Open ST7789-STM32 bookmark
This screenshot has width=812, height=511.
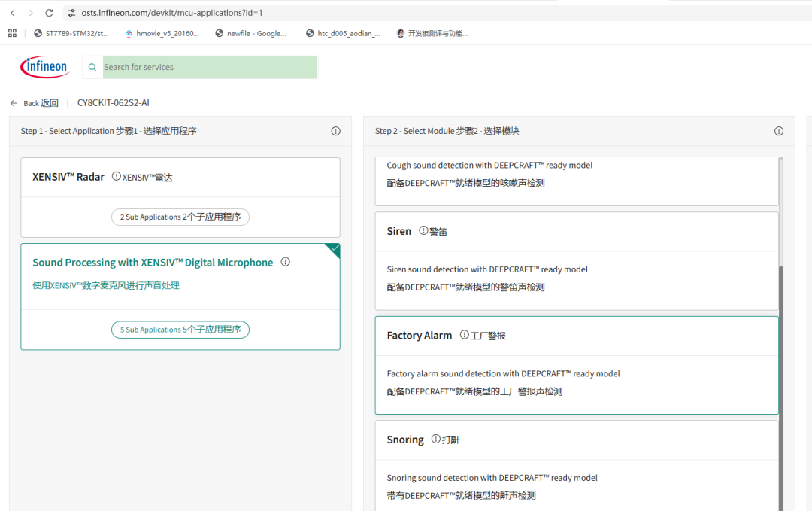(71, 33)
